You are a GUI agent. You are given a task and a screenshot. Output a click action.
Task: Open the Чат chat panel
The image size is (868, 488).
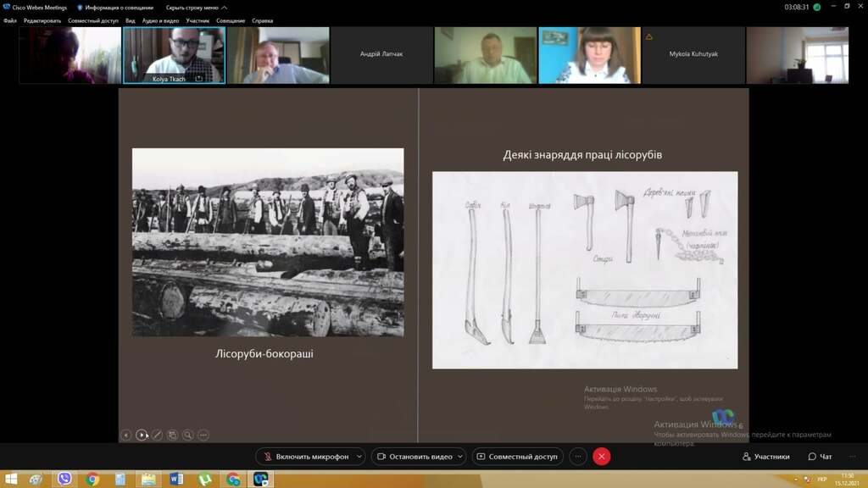click(820, 457)
